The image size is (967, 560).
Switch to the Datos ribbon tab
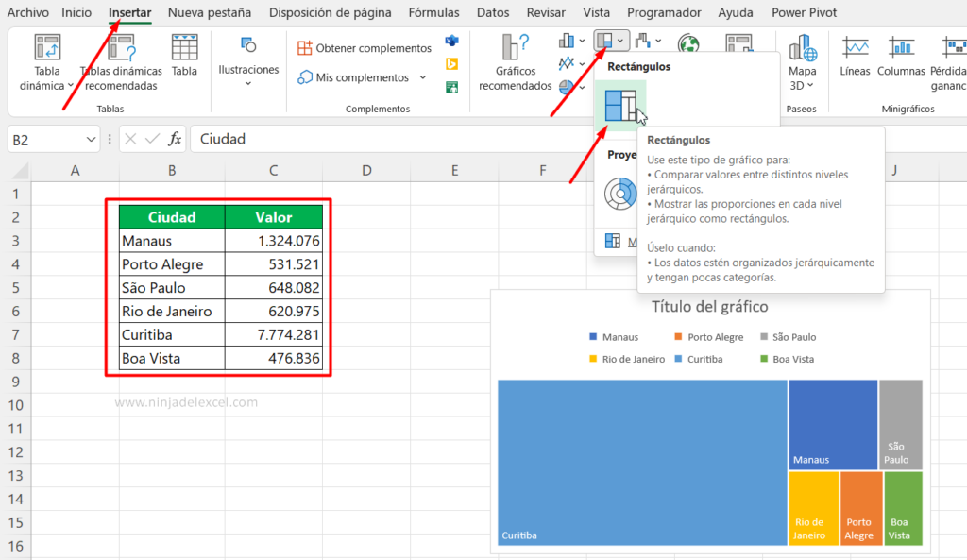coord(492,12)
